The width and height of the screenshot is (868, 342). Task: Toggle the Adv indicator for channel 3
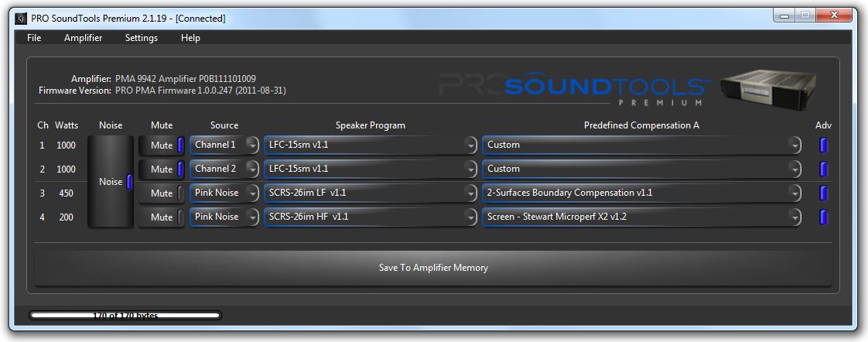pos(823,193)
